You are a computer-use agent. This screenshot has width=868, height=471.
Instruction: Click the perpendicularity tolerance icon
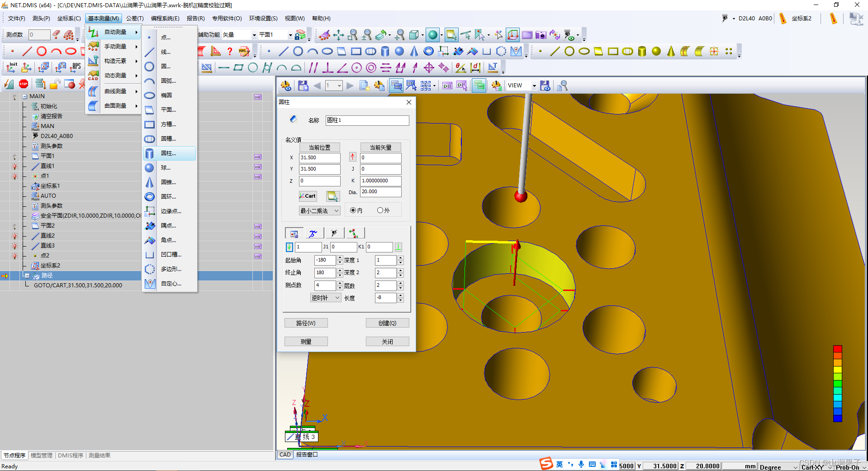[327, 68]
